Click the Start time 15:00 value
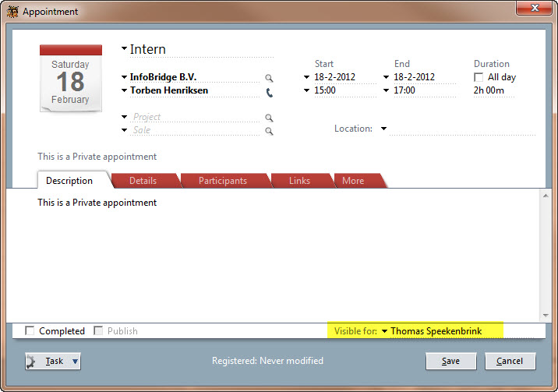The height and width of the screenshot is (392, 558). pos(325,90)
